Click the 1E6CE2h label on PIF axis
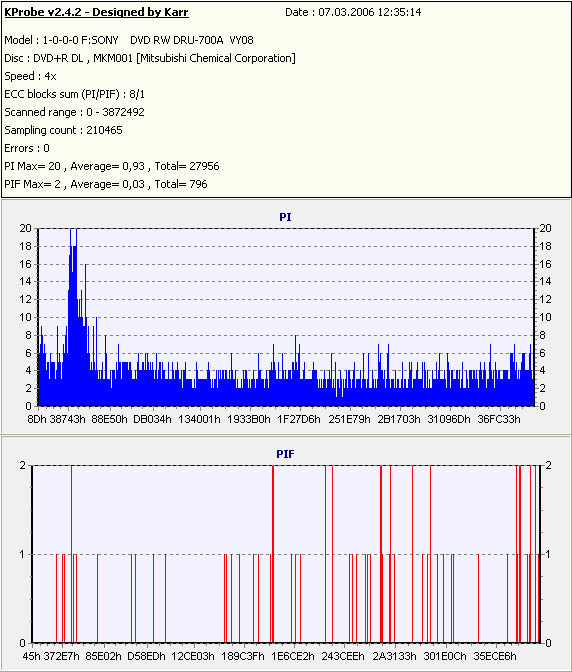The image size is (572, 672). click(293, 656)
